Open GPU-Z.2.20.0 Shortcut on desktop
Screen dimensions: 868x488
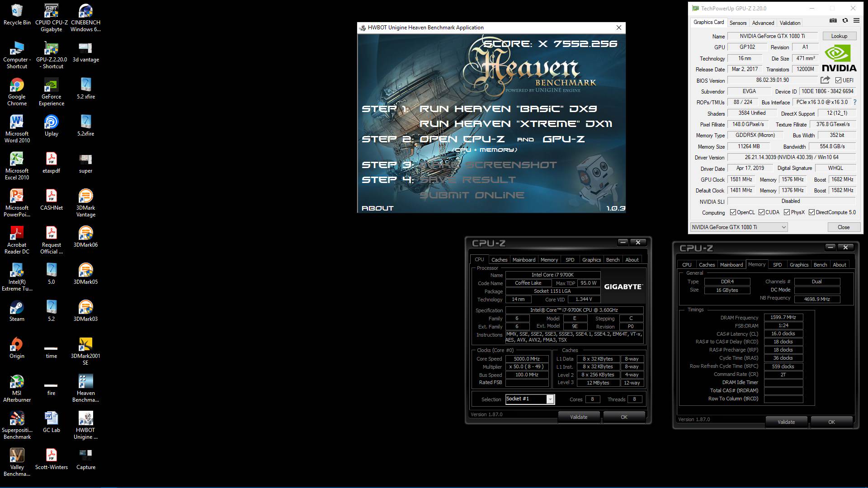51,55
